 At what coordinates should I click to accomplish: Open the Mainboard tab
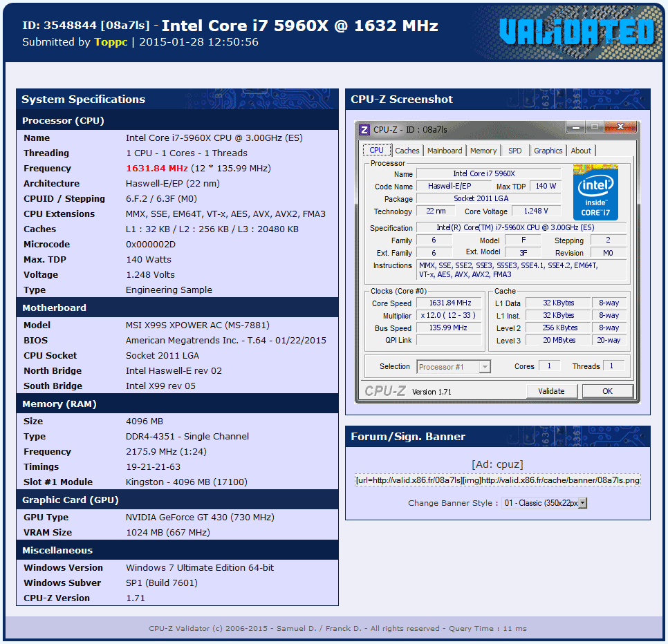(445, 151)
